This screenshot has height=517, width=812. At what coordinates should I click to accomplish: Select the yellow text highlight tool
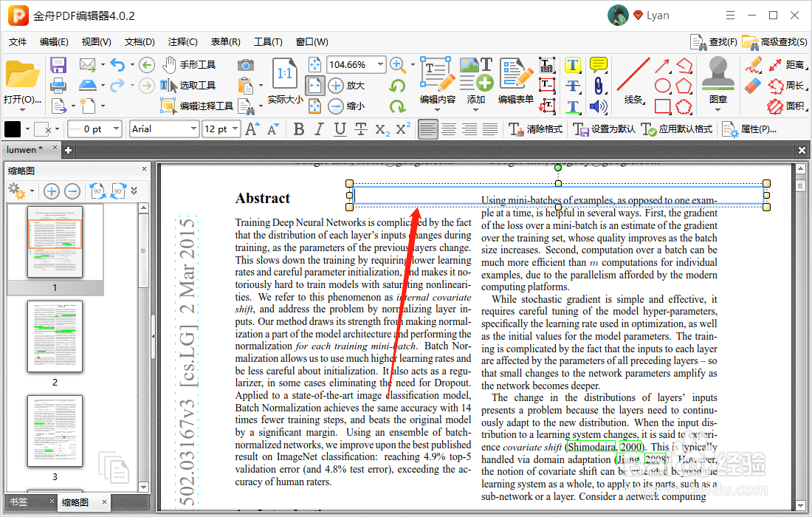point(572,65)
